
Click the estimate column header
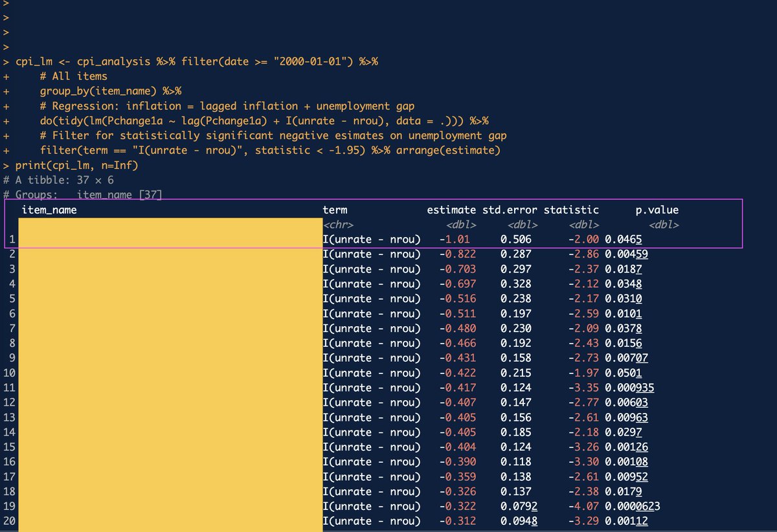(451, 210)
